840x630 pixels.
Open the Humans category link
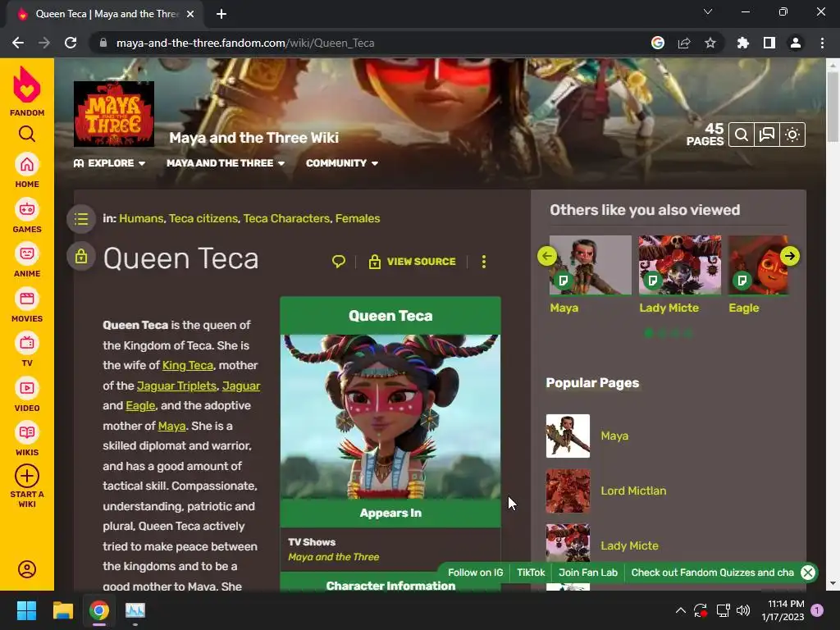point(141,218)
